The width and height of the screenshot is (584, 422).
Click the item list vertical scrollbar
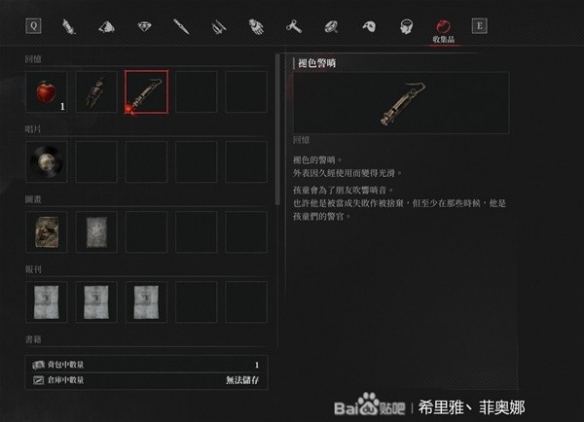click(x=277, y=130)
